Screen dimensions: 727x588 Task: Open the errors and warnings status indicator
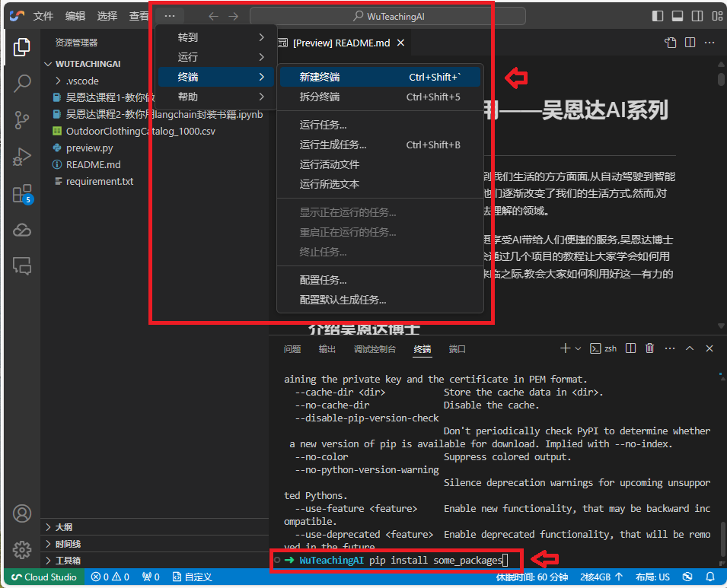point(110,577)
